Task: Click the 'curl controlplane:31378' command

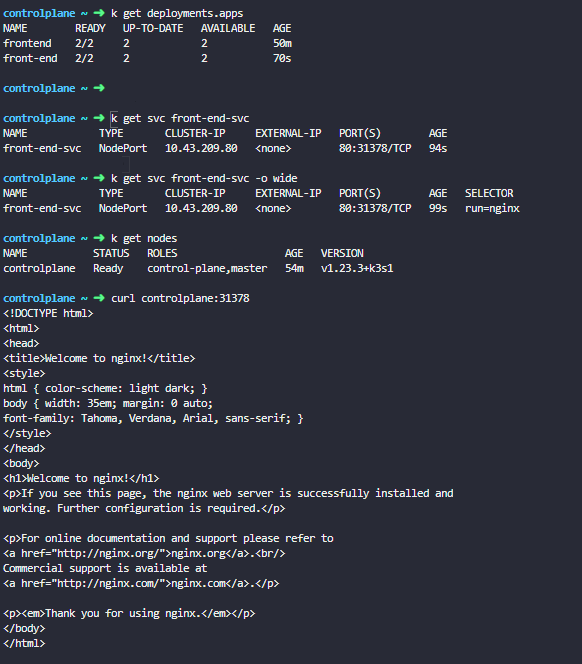Action: pyautogui.click(x=180, y=299)
